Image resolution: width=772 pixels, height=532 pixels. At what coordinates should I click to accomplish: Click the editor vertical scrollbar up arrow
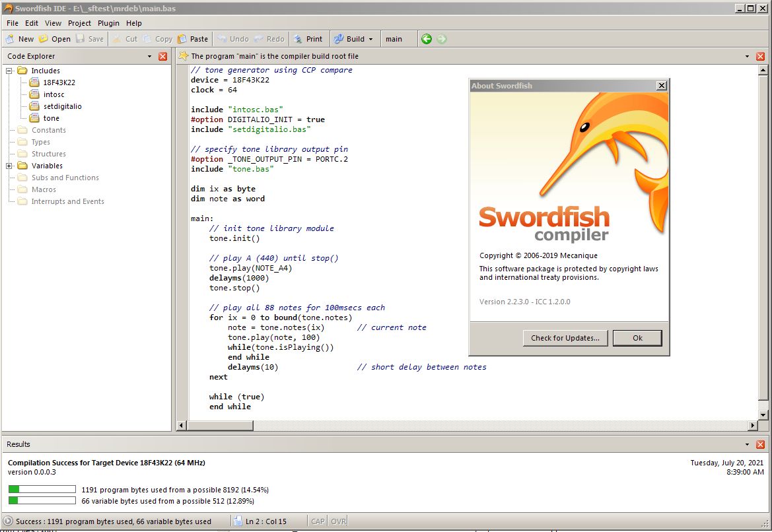763,71
